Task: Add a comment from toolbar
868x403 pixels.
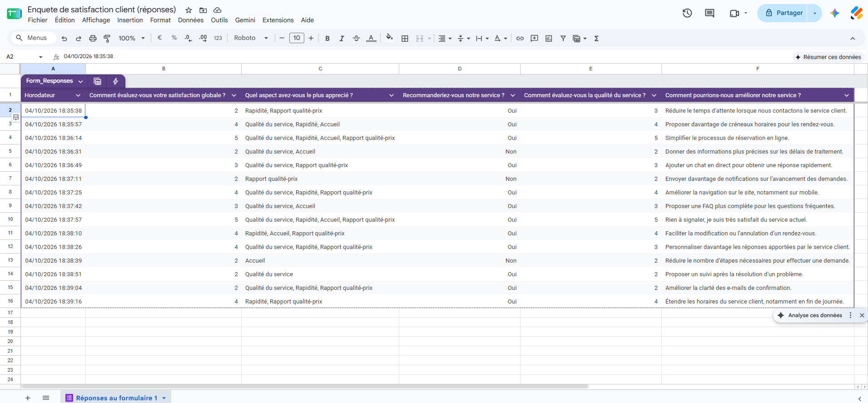Action: click(x=534, y=39)
